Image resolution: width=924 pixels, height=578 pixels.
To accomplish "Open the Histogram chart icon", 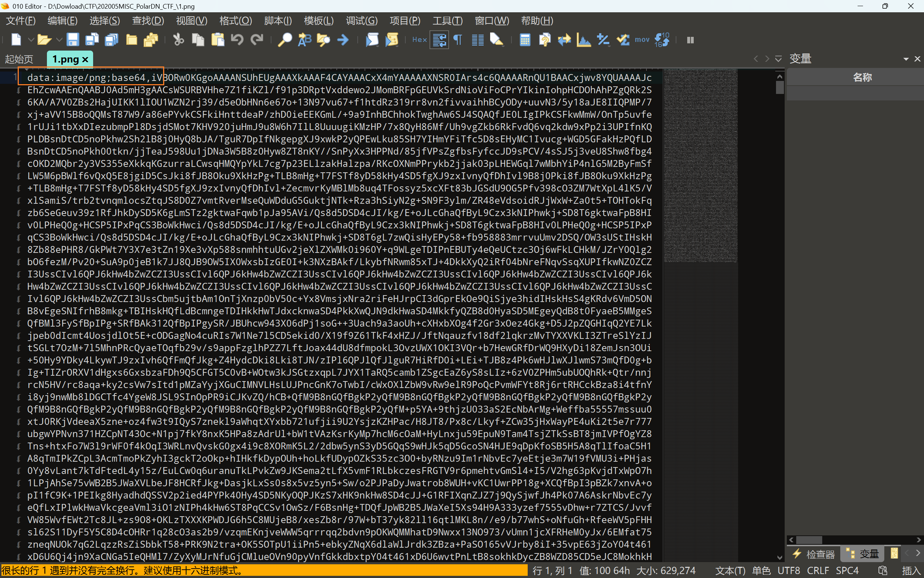I will coord(583,39).
